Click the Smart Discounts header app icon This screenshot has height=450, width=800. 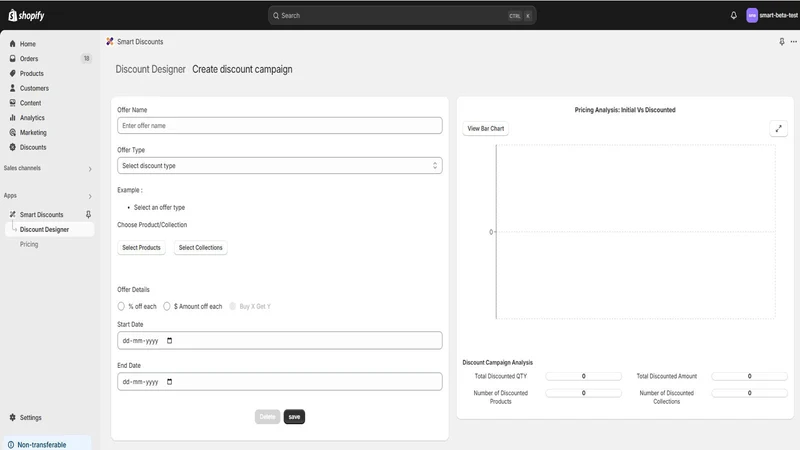(110, 42)
